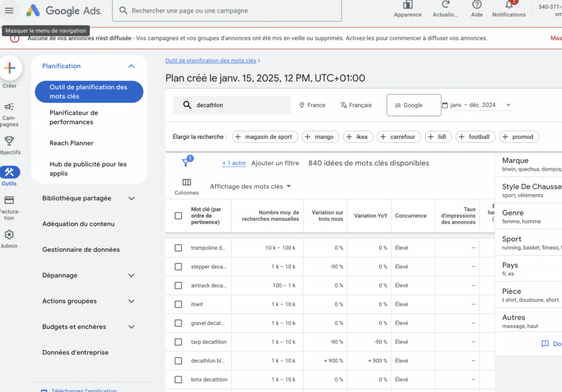562x392 pixels.
Task: Click Outil de planification des mots clés breadcrumb link
Action: point(211,61)
